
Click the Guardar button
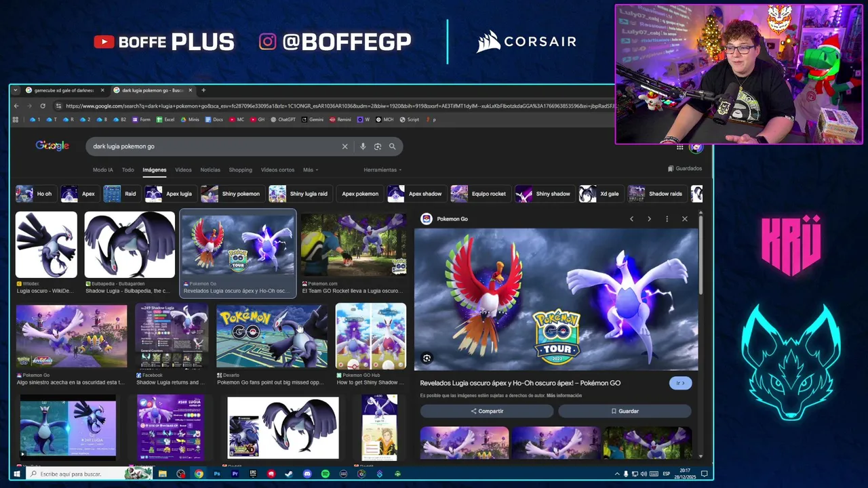tap(625, 411)
